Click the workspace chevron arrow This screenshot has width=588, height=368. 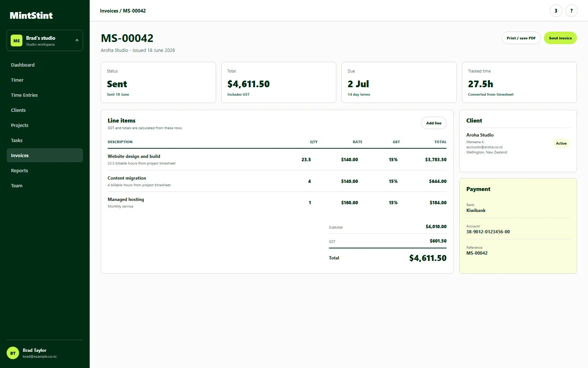pyautogui.click(x=77, y=40)
